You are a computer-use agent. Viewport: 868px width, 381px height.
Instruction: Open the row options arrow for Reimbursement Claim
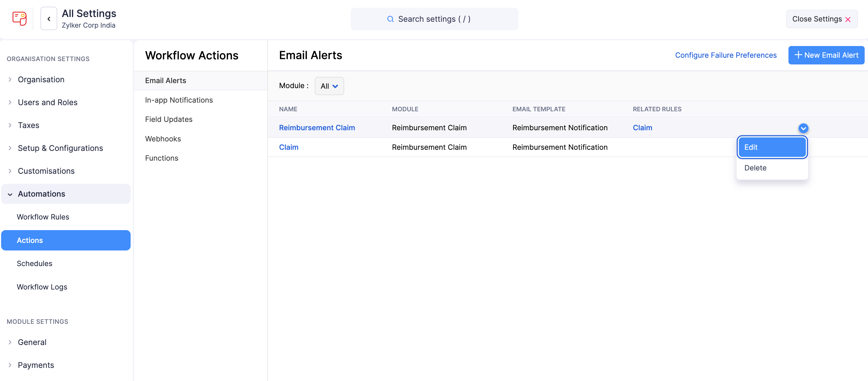coord(803,128)
